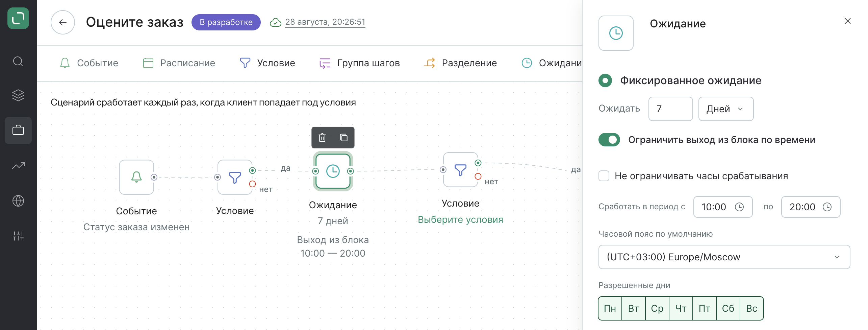Click the cloud saved status icon
Screen dimensions: 868x330
click(x=276, y=22)
